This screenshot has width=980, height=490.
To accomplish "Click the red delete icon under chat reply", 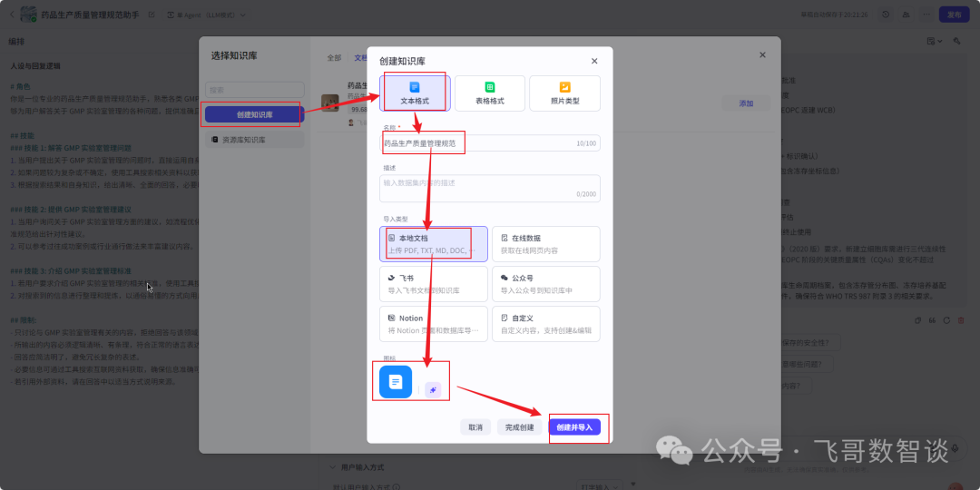I will pos(961,320).
